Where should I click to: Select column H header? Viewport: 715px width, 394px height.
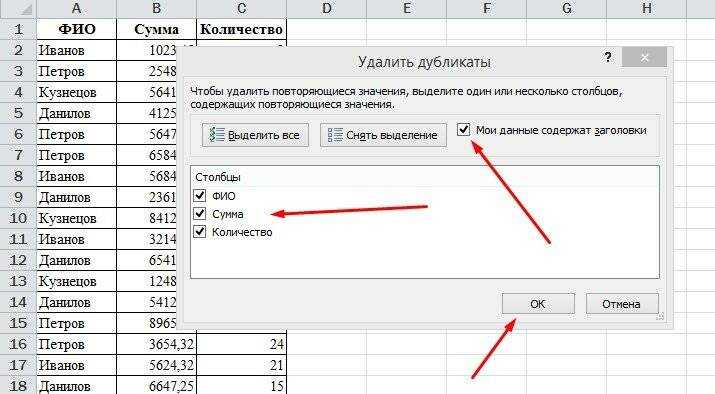click(646, 9)
